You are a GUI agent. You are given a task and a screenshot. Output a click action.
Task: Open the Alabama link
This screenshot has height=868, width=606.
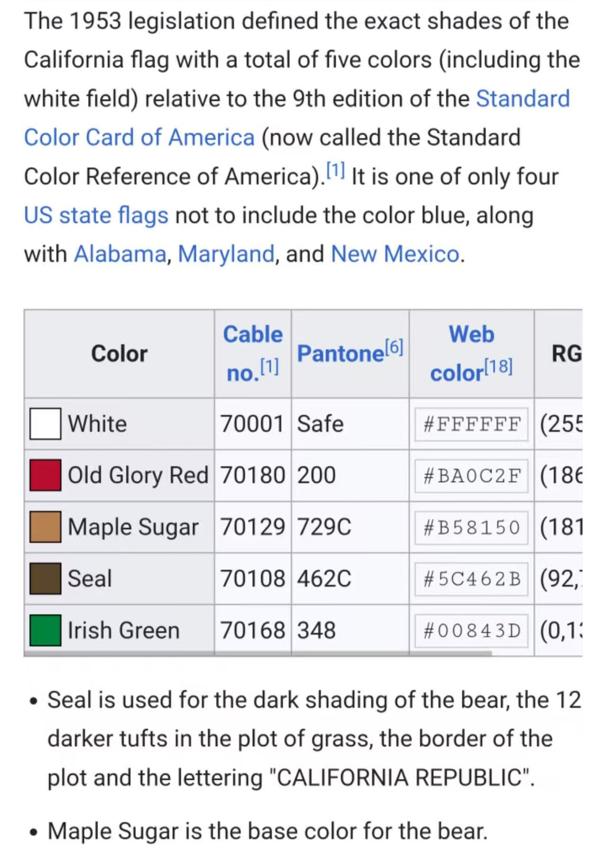pyautogui.click(x=120, y=254)
